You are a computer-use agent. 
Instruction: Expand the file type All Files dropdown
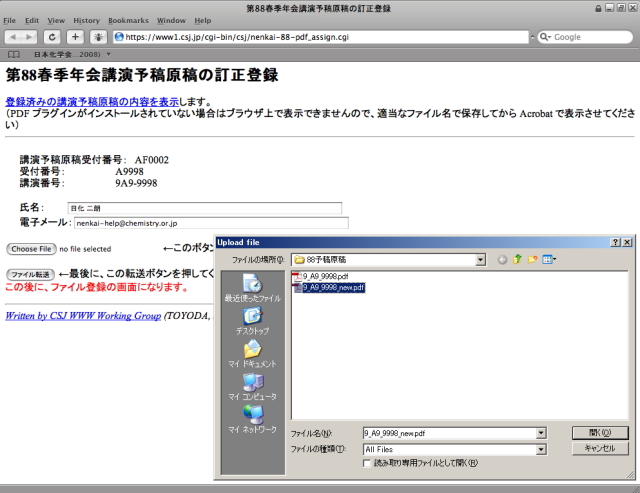coord(541,449)
